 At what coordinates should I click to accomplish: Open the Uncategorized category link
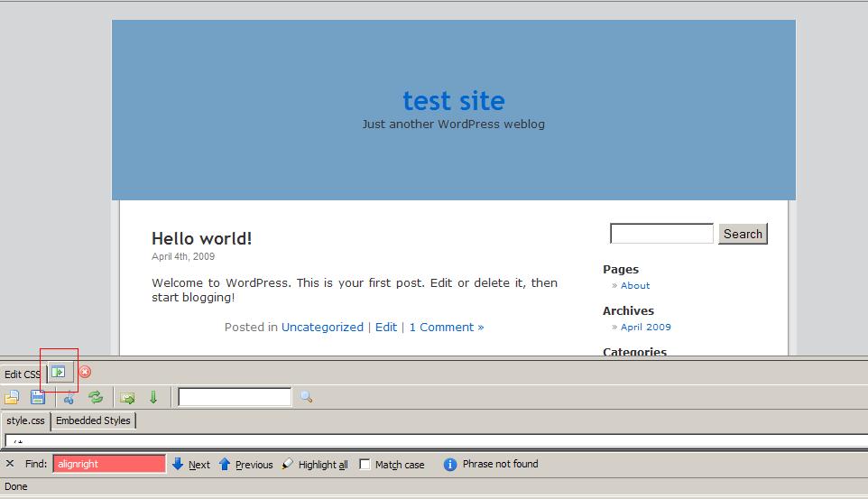[322, 328]
